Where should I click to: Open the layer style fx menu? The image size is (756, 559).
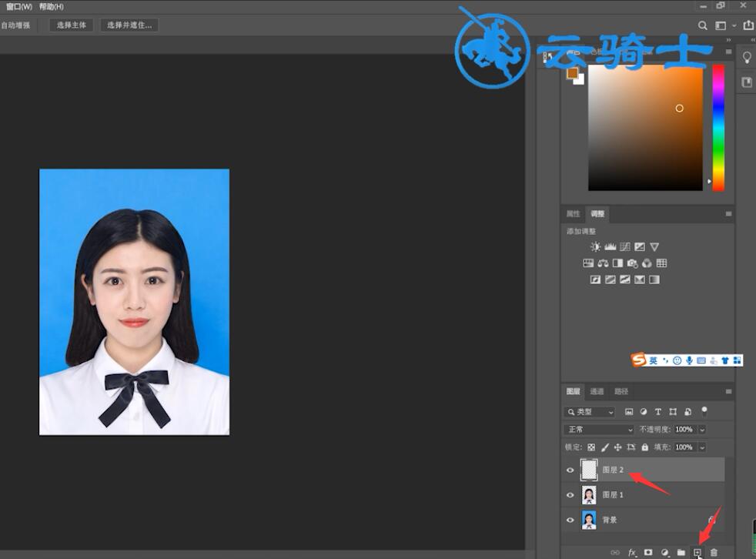632,553
